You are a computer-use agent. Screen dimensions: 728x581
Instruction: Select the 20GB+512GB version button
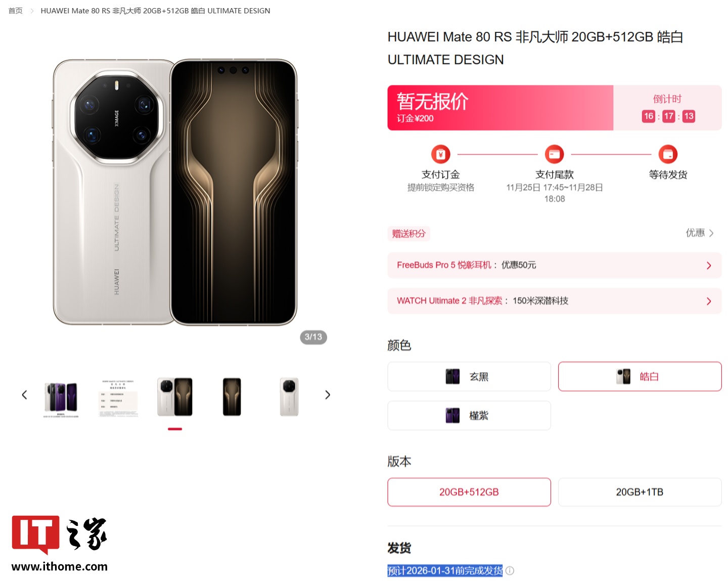coord(469,492)
